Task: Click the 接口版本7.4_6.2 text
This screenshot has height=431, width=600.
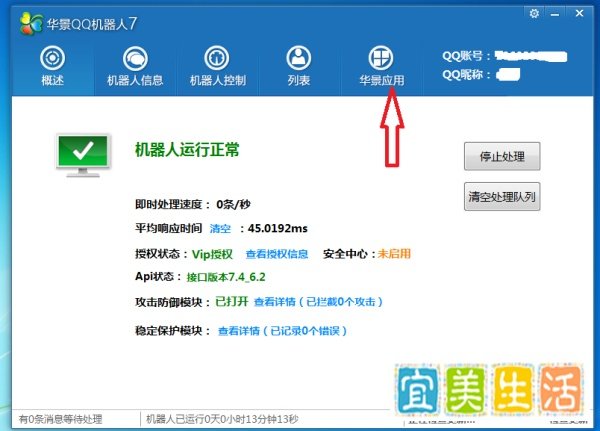Action: pyautogui.click(x=226, y=277)
